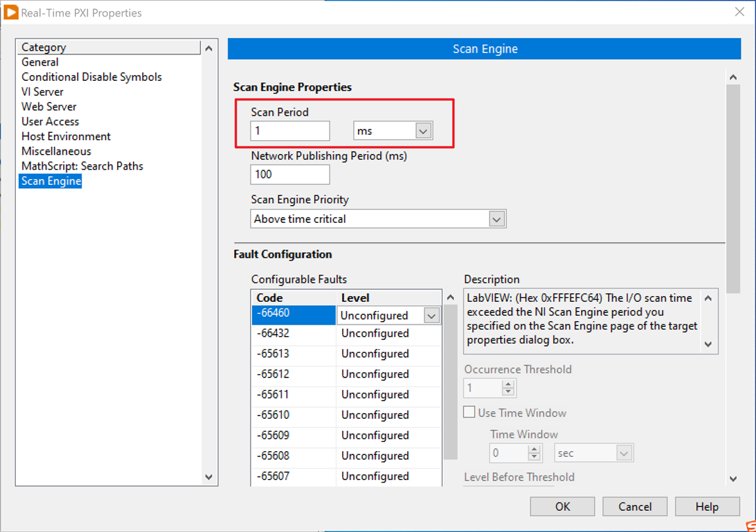Click the Scan Period value field
This screenshot has height=532, width=756.
[x=290, y=131]
